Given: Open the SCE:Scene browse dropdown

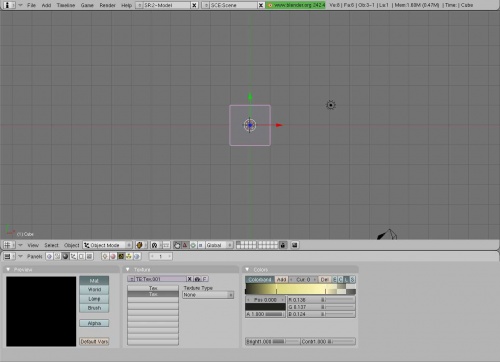Looking at the screenshot, I should pyautogui.click(x=206, y=5).
